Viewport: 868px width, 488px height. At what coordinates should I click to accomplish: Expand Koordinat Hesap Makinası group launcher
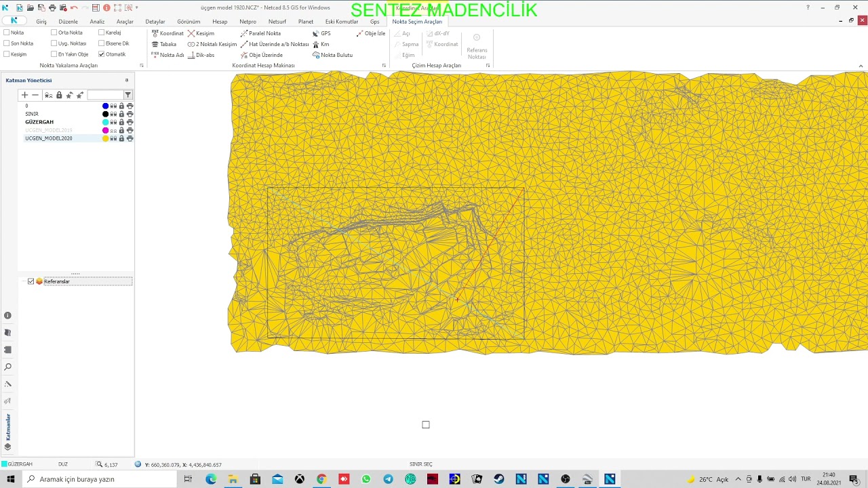pos(384,66)
